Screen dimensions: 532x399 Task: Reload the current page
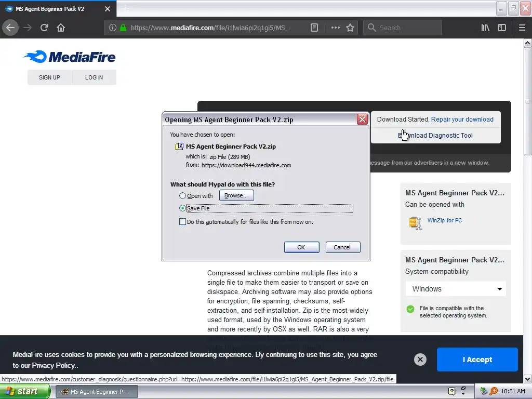pos(44,28)
